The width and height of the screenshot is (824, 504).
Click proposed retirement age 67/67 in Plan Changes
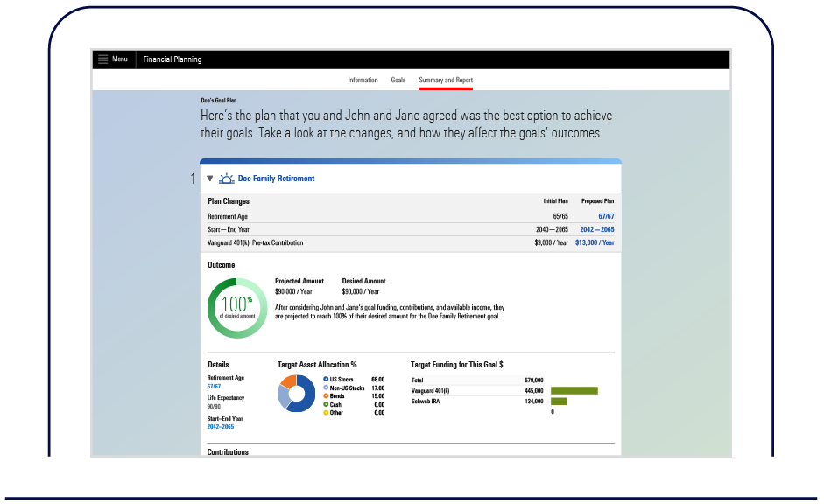tap(606, 216)
